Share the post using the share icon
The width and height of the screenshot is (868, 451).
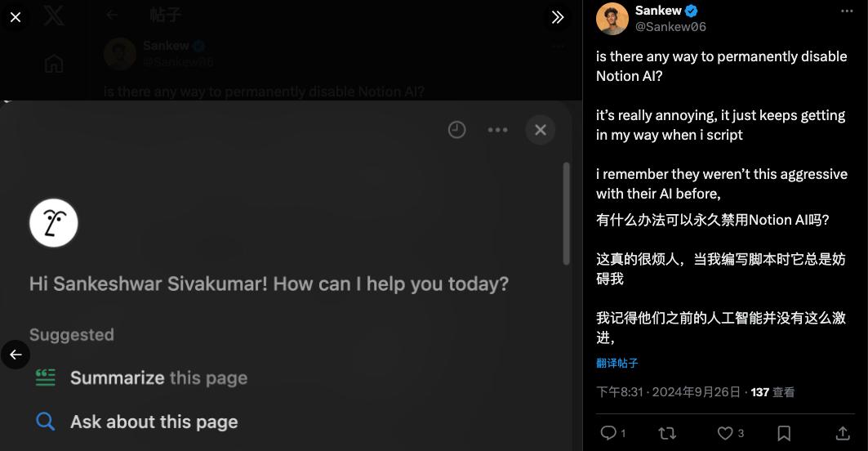click(x=843, y=433)
